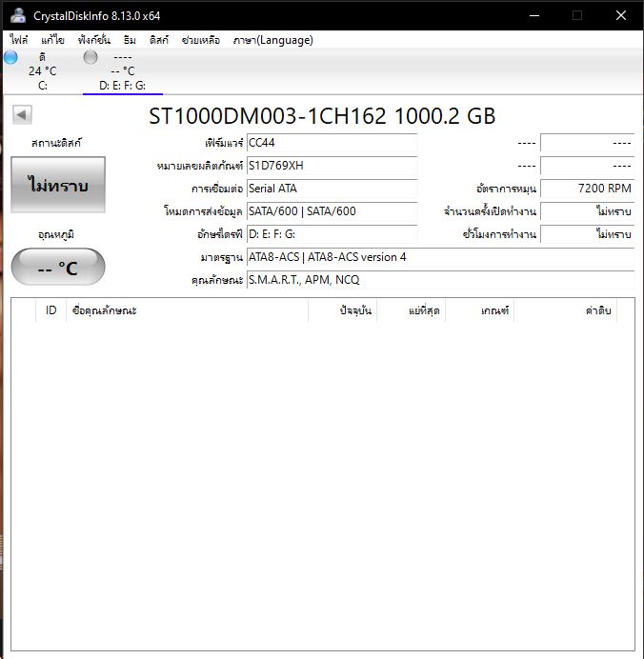Open the ดิสก์ (Disk) menu
This screenshot has height=659, width=644.
(x=158, y=40)
